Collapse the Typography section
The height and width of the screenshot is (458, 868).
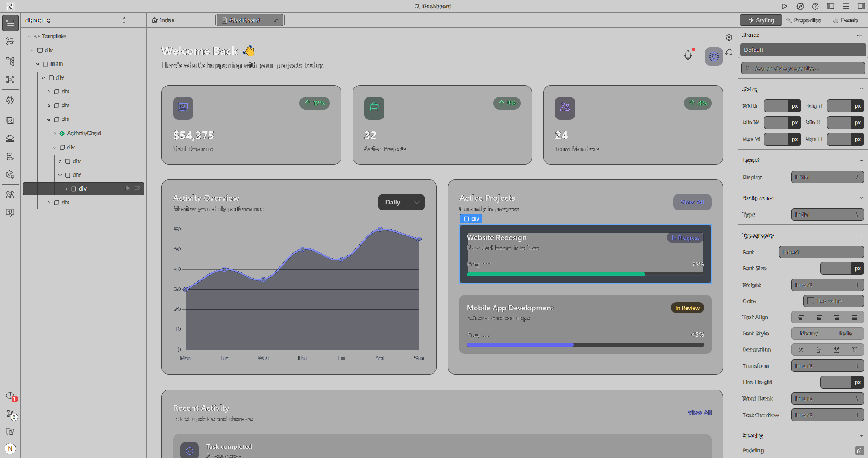coord(862,235)
